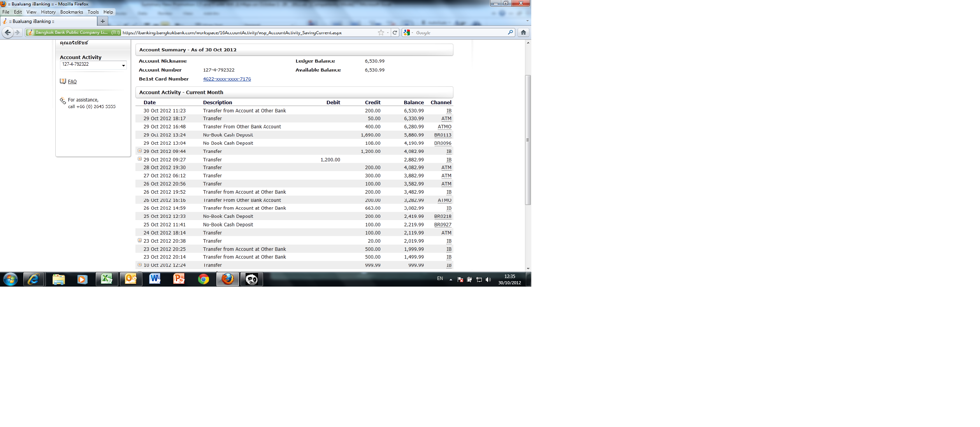The width and height of the screenshot is (980, 427).
Task: Click the FAQ link
Action: click(x=72, y=82)
